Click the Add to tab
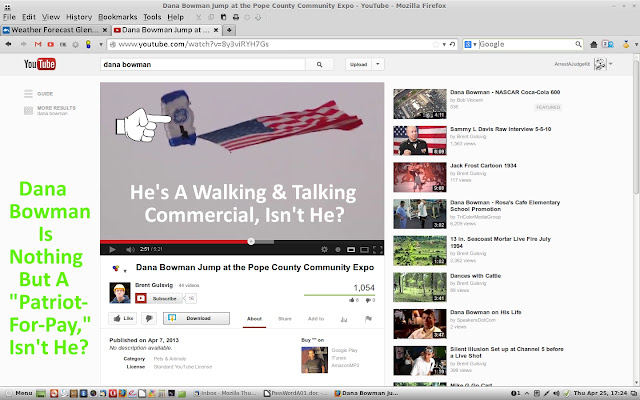This screenshot has width=640, height=400. click(x=316, y=319)
